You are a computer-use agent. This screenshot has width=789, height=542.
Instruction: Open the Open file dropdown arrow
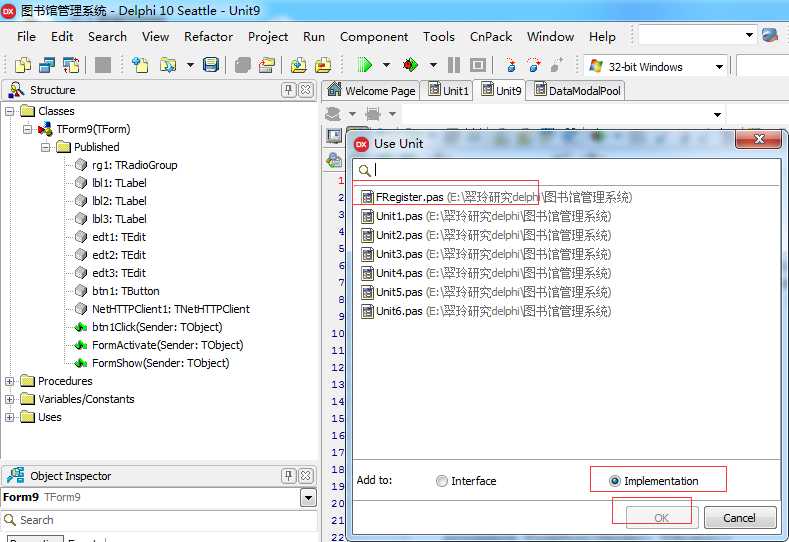[x=190, y=65]
